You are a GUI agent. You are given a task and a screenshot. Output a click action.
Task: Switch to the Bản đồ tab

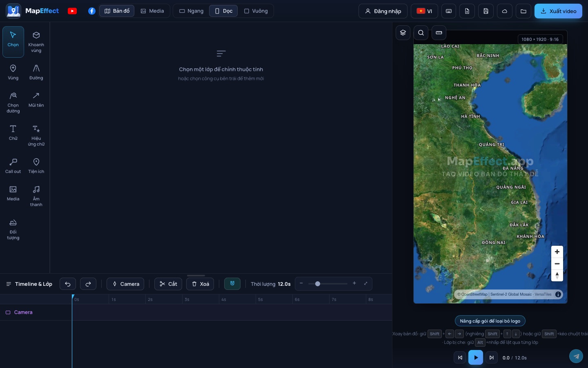117,11
